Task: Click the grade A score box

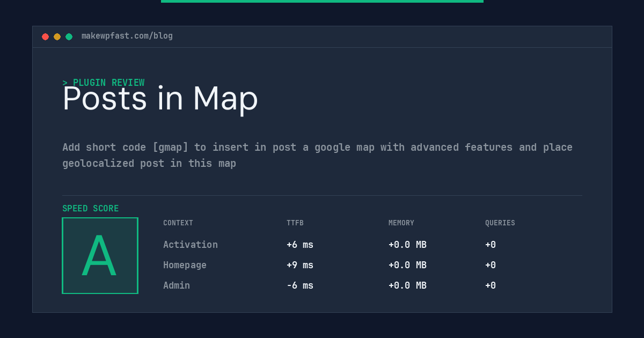Action: [100, 255]
